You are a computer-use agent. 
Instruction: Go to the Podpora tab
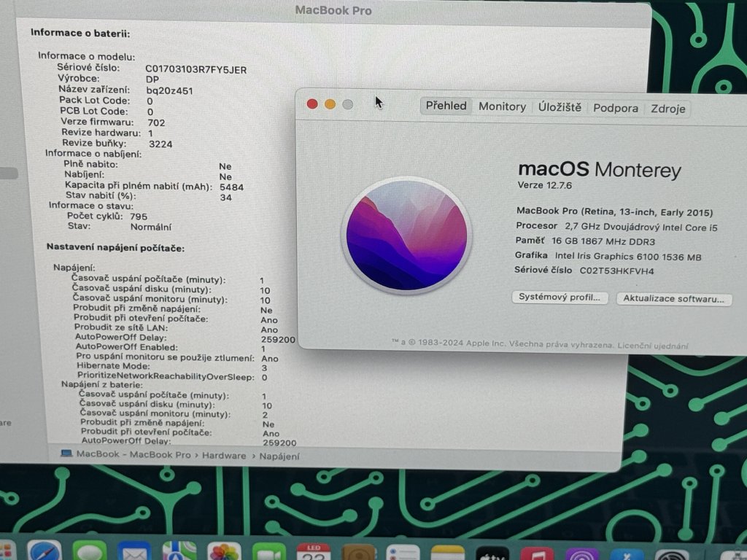[616, 108]
